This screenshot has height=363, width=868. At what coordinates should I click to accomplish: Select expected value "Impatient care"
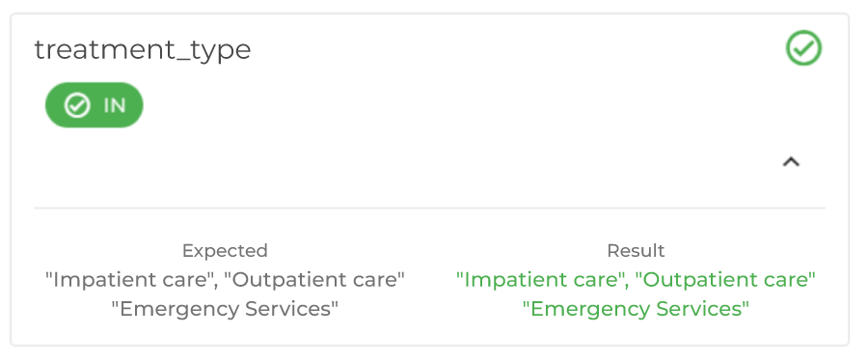(x=130, y=279)
